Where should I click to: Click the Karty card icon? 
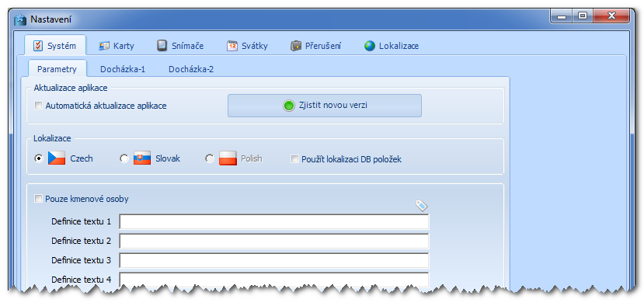pyautogui.click(x=104, y=46)
